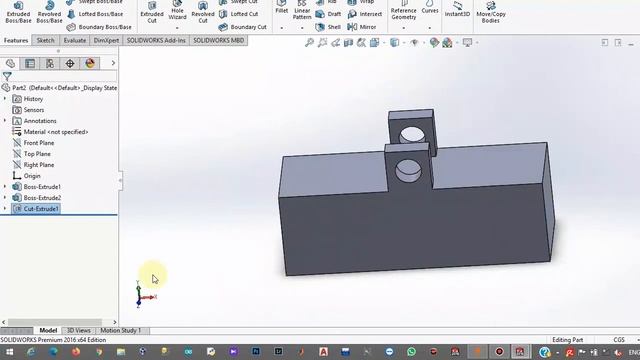Apply the Fillet tool
This screenshot has height=360, width=640.
coord(282,8)
